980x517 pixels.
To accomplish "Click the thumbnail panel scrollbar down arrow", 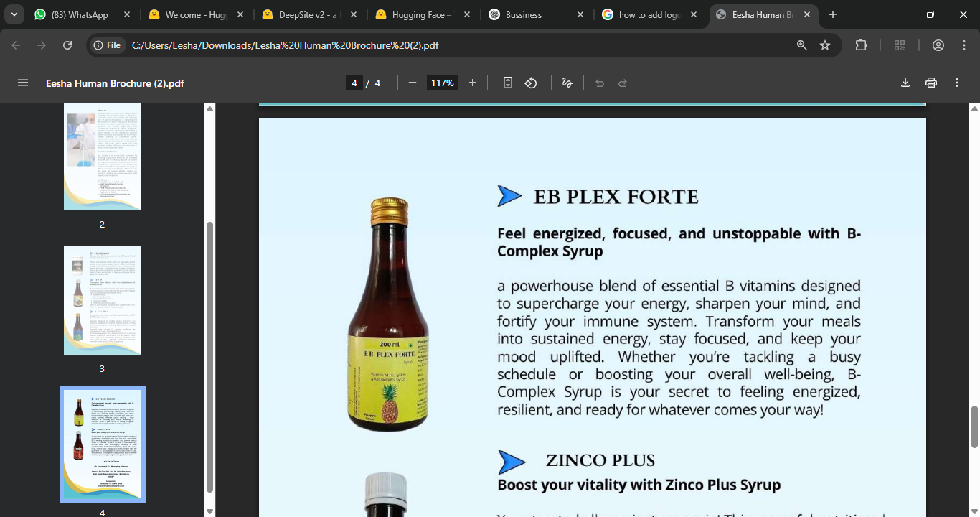I will point(209,511).
